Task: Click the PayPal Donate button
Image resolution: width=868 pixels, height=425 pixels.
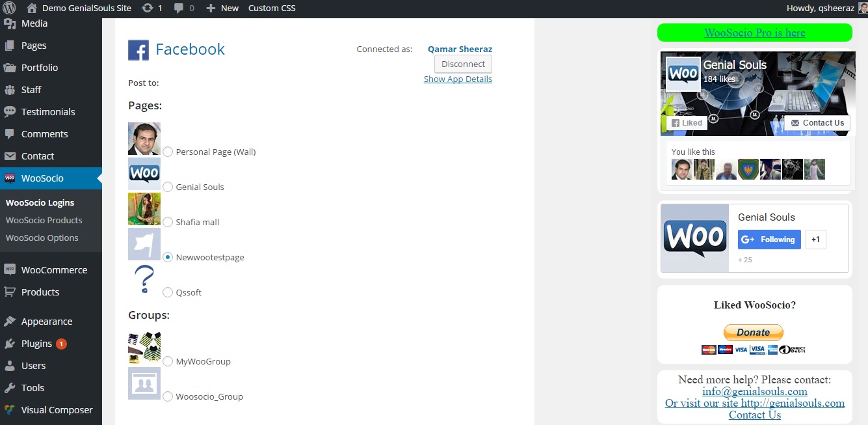Action: [x=754, y=332]
